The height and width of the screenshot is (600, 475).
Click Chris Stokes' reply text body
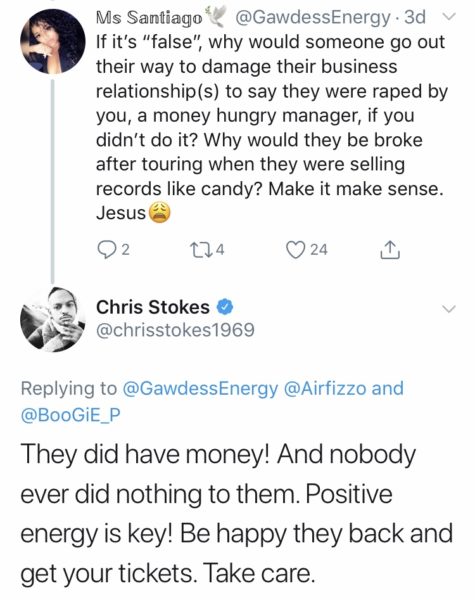(237, 514)
